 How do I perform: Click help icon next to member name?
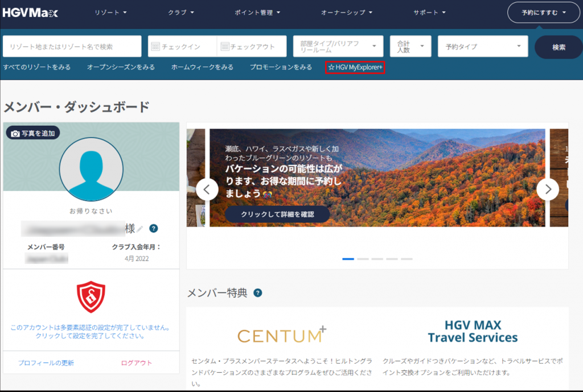coord(153,229)
